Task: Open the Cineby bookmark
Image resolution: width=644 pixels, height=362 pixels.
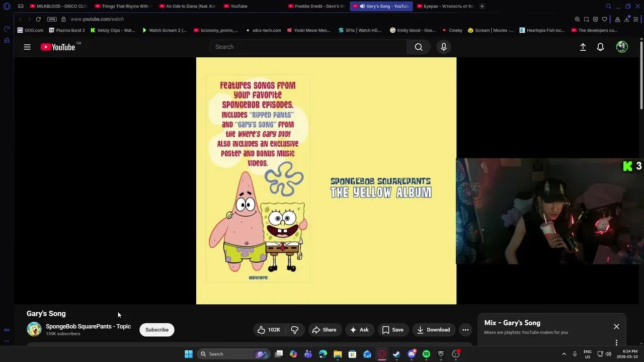Action: point(452,30)
